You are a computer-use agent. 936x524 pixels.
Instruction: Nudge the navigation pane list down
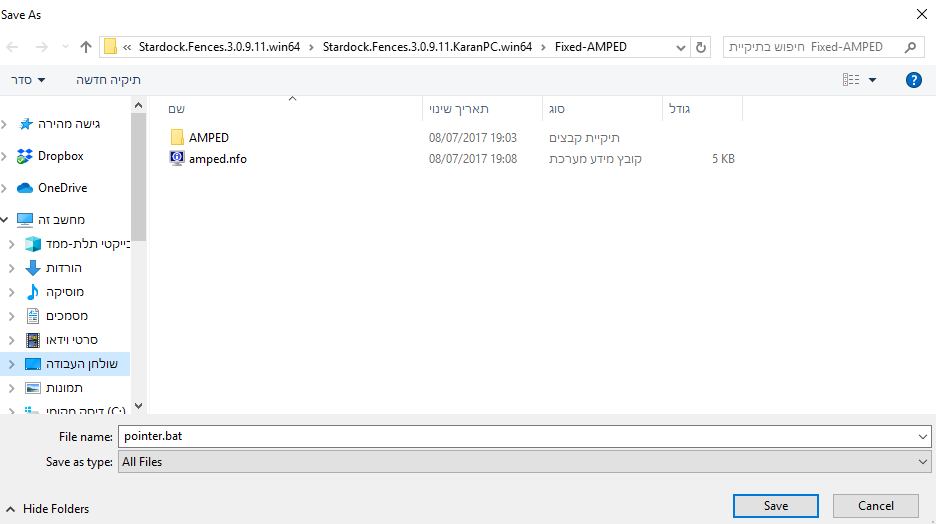tap(138, 406)
